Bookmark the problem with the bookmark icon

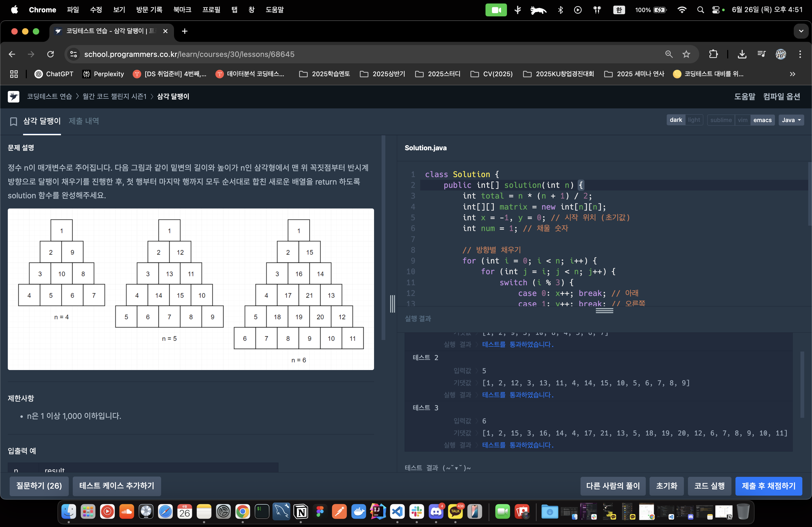click(13, 121)
